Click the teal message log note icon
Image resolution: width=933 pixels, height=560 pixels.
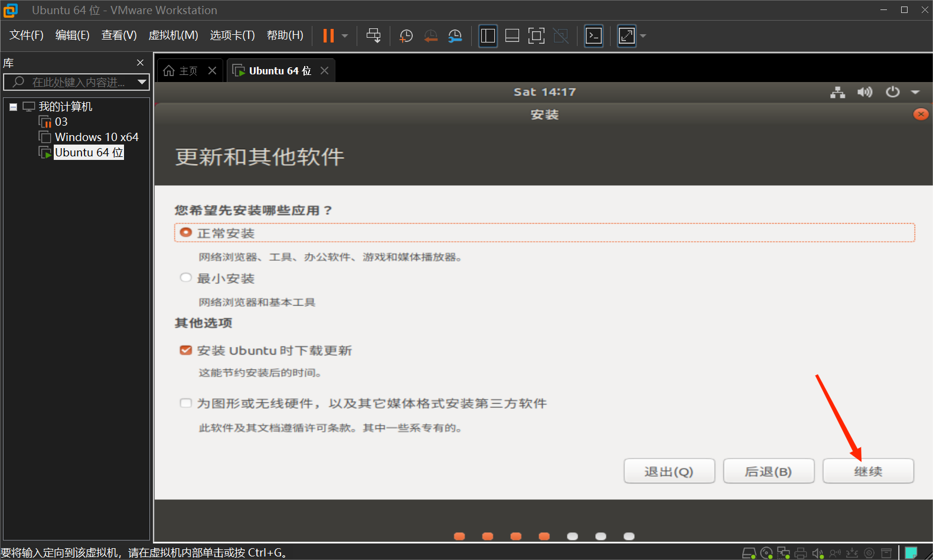pyautogui.click(x=911, y=553)
